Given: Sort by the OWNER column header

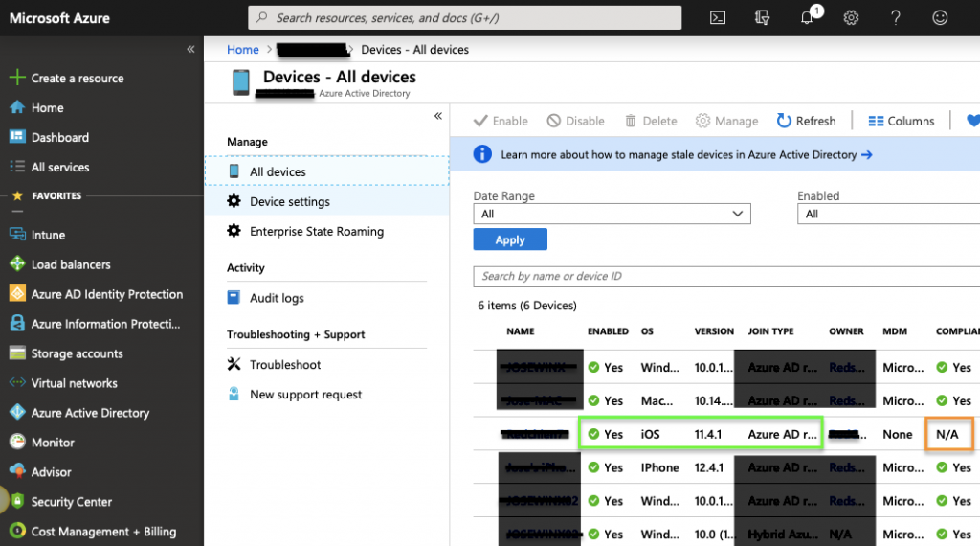Looking at the screenshot, I should 846,331.
